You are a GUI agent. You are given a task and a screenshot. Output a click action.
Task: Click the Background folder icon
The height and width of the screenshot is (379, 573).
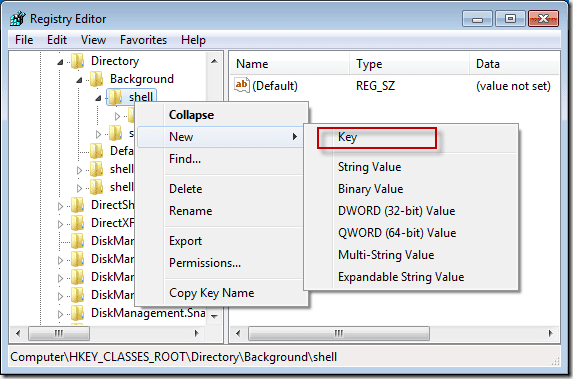click(x=96, y=79)
